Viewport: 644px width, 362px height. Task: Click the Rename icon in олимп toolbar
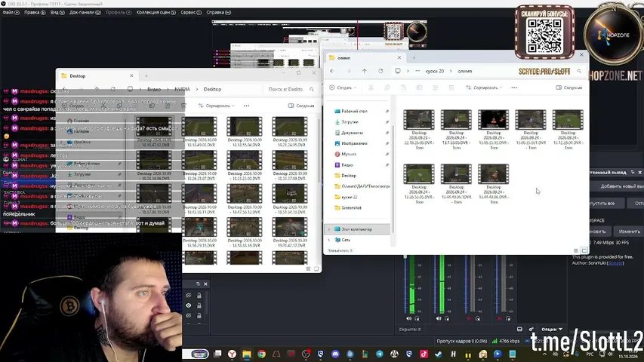419,87
